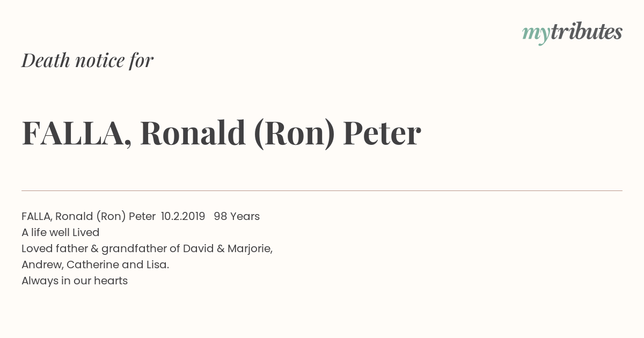The image size is (644, 338).
Task: Click the green "my" part of the logo
Action: 536,35
